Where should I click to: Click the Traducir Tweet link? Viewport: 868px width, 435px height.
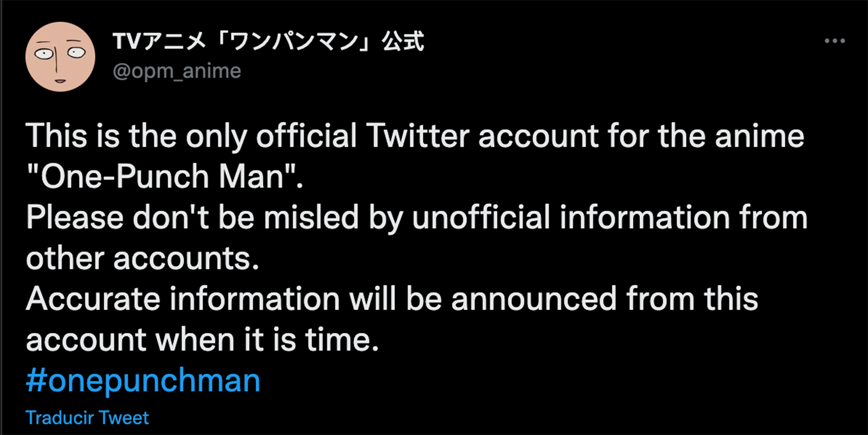click(88, 417)
